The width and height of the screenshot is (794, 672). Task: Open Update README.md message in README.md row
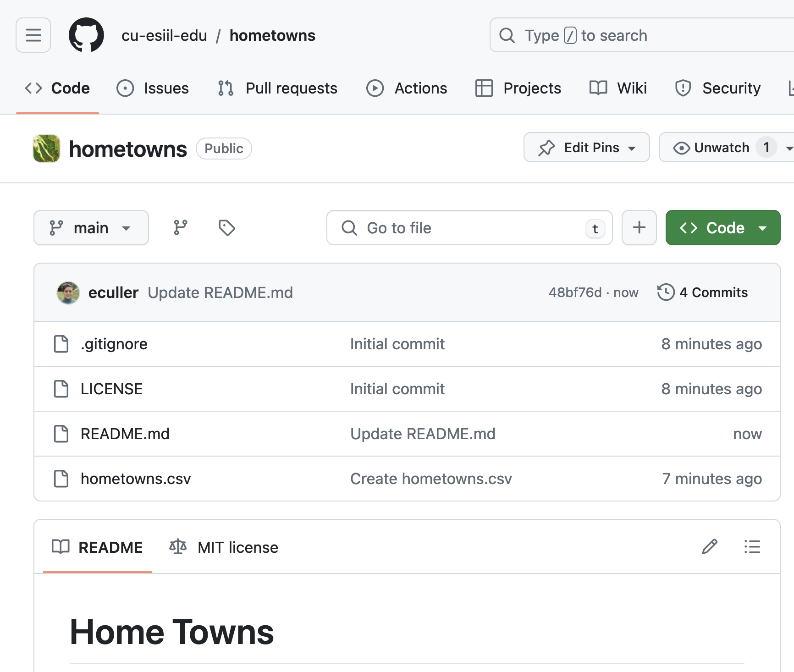[423, 434]
